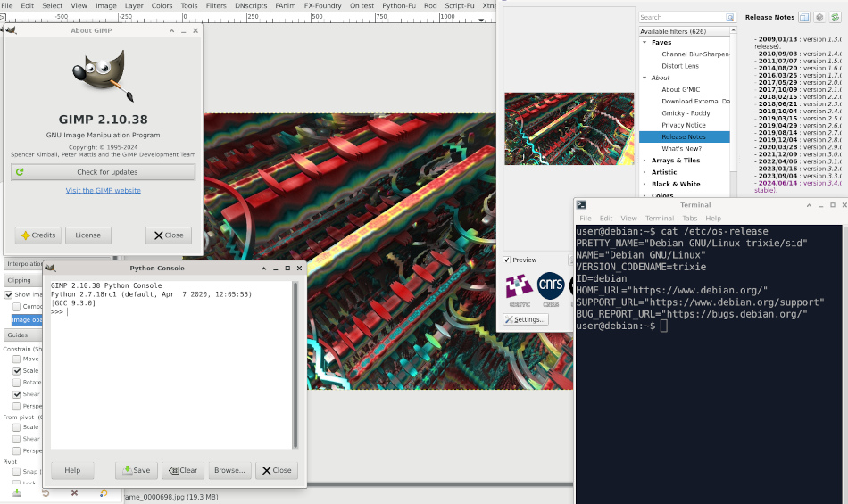Click the red delete tool preset icon

coord(74,492)
